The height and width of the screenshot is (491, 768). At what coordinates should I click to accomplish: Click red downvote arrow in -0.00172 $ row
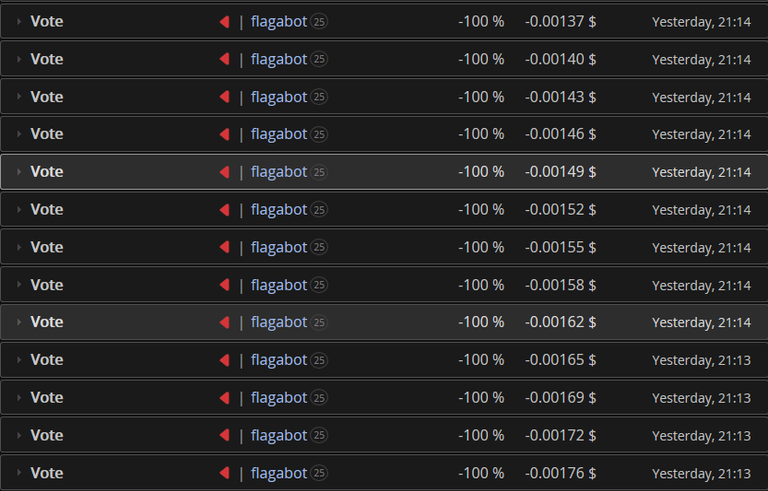pyautogui.click(x=225, y=435)
